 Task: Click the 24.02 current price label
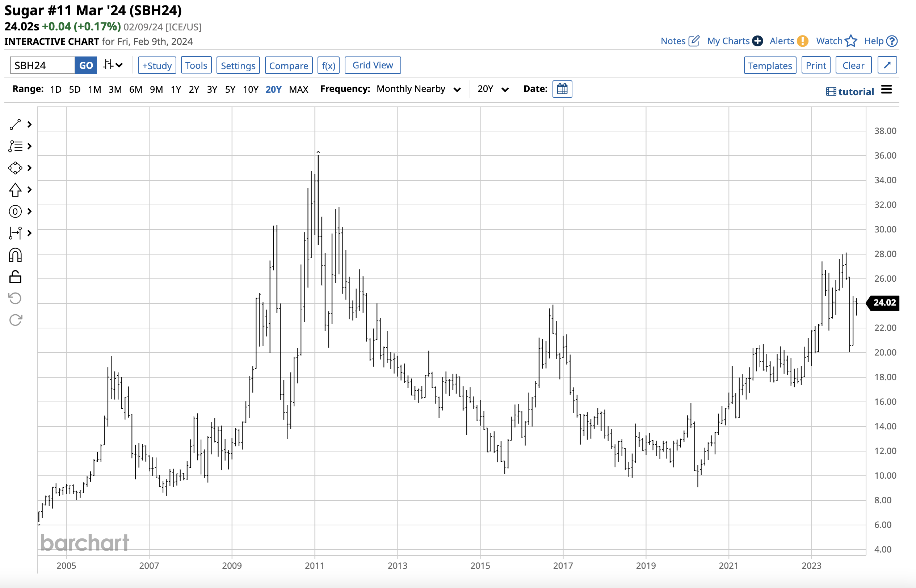click(x=883, y=303)
